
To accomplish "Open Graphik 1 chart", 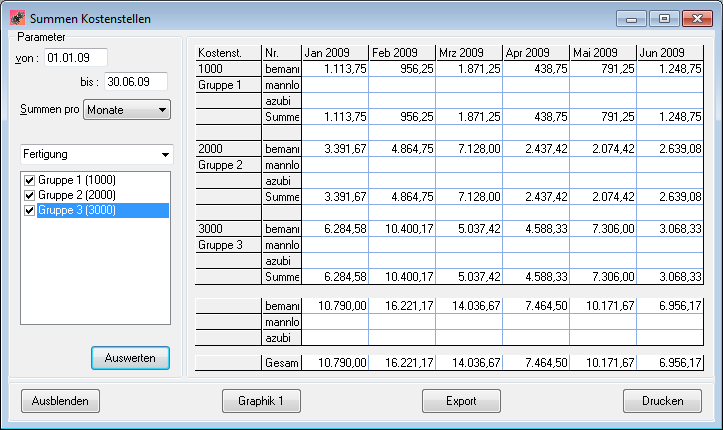I will (261, 401).
